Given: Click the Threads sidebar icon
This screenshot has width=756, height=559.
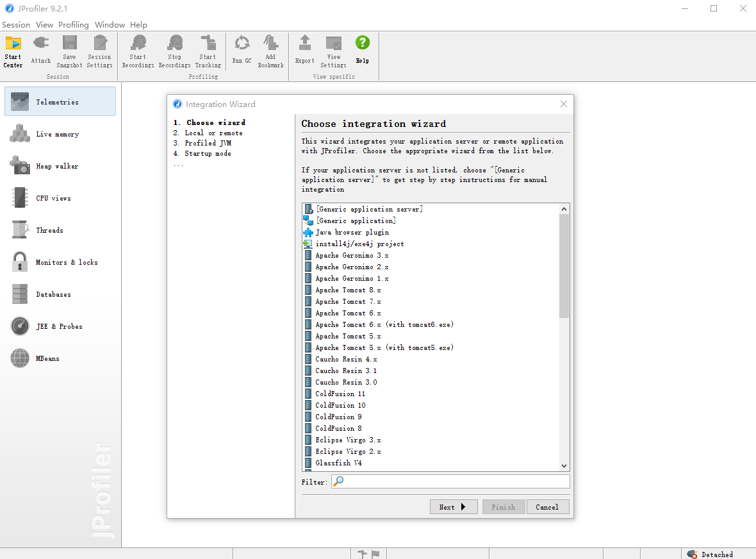Looking at the screenshot, I should [x=20, y=230].
